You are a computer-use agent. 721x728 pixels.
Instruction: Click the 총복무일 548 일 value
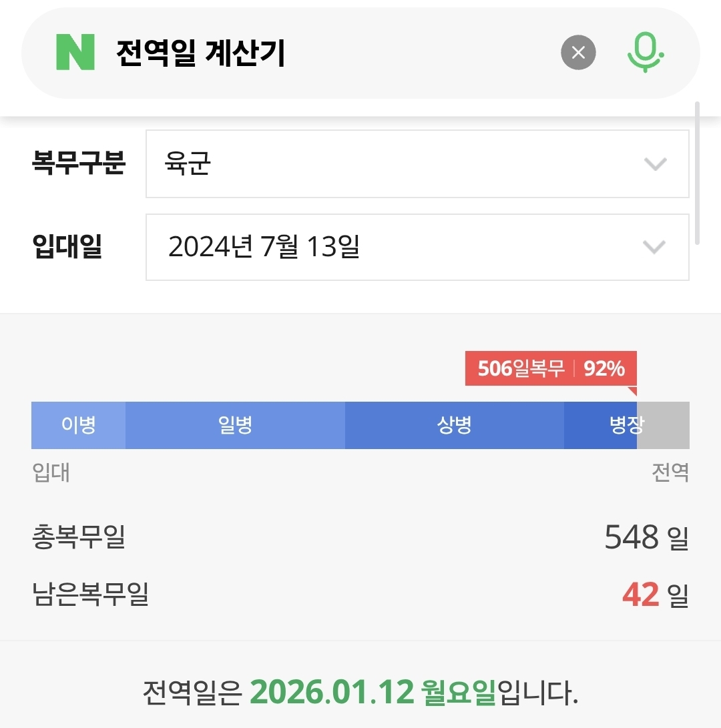[646, 537]
